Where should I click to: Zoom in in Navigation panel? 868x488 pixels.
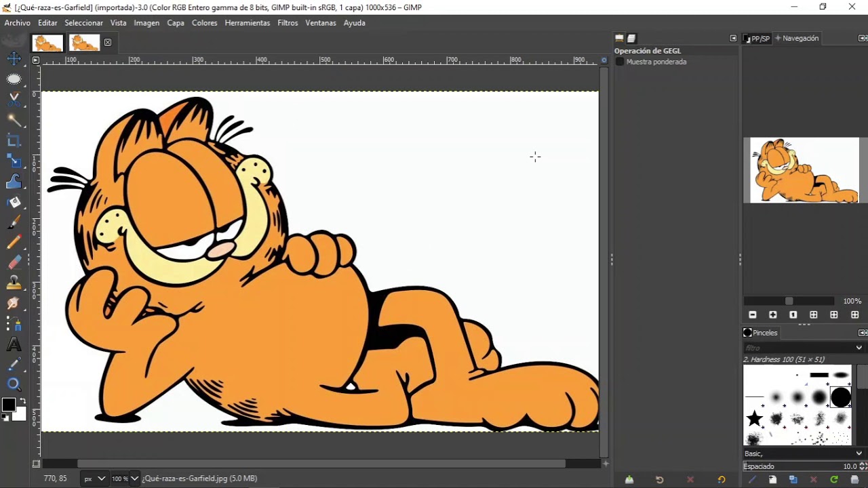773,315
